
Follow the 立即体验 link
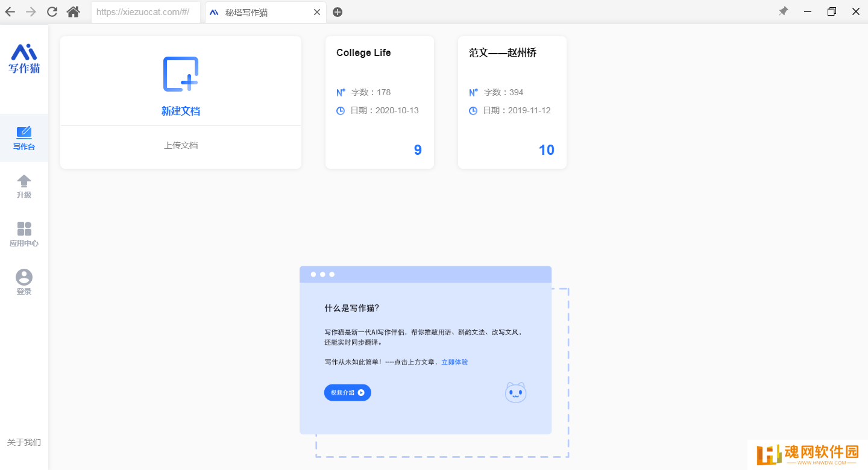coord(454,362)
